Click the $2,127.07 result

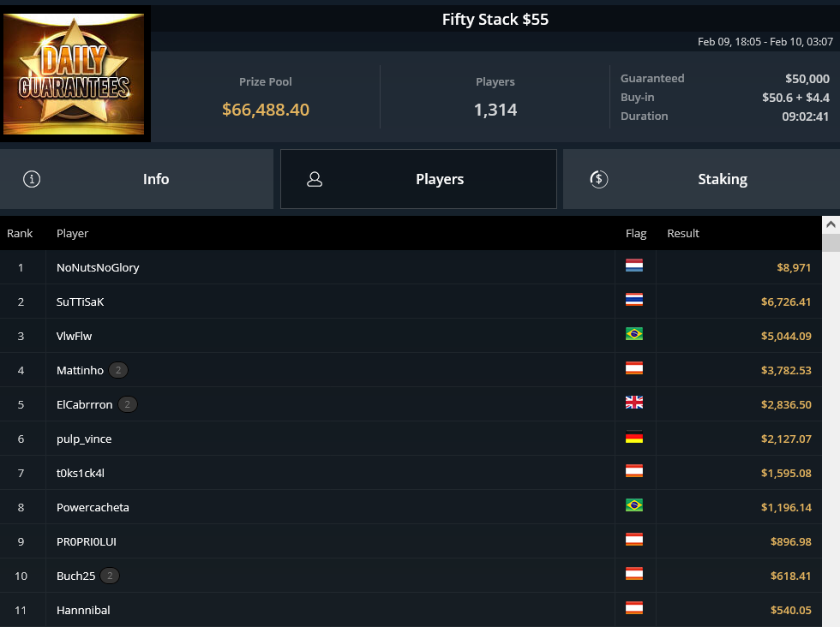786,439
